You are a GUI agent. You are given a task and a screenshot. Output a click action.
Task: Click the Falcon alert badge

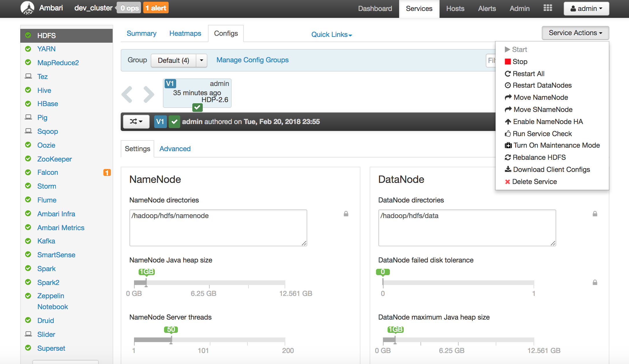click(107, 172)
